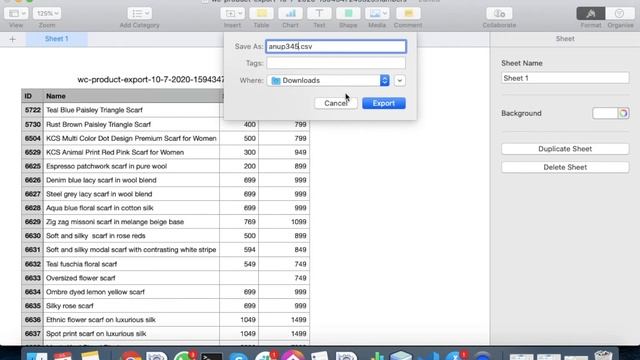Select the Sheet inspector heading tab
This screenshot has height=360, width=640.
click(565, 39)
